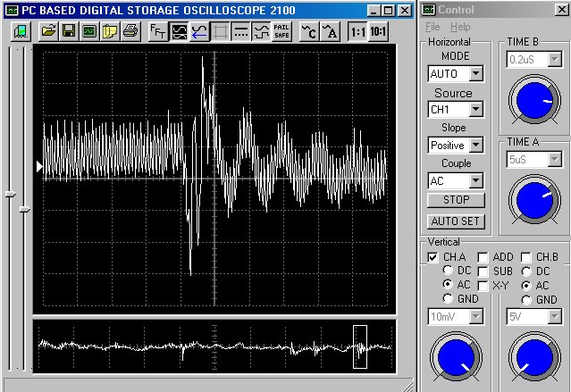
Task: Toggle the grid display icon
Action: [x=220, y=32]
